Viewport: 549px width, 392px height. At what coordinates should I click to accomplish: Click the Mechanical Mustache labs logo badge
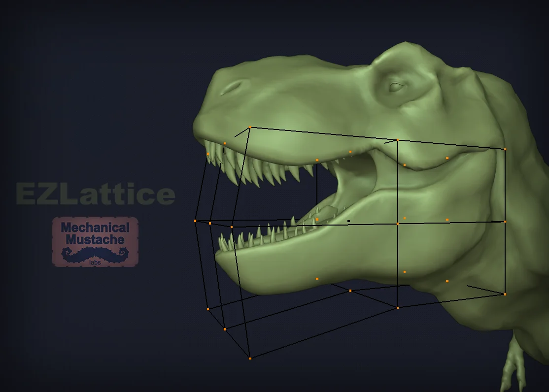(x=95, y=241)
